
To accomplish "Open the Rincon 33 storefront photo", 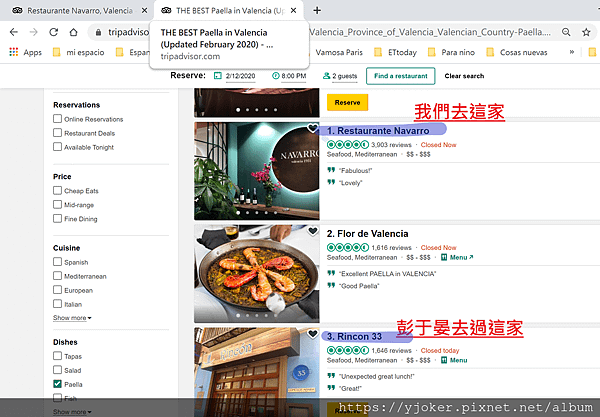I will [x=256, y=371].
